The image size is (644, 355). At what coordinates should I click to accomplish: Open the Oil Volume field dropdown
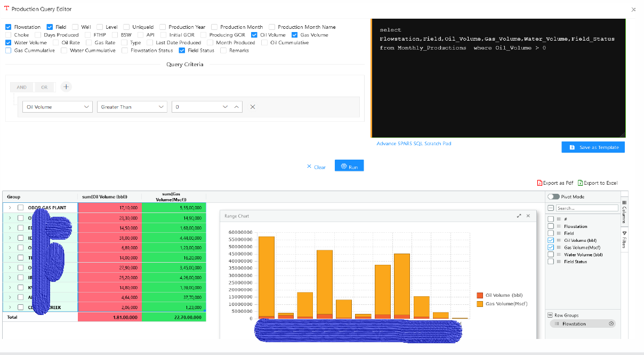(59, 107)
